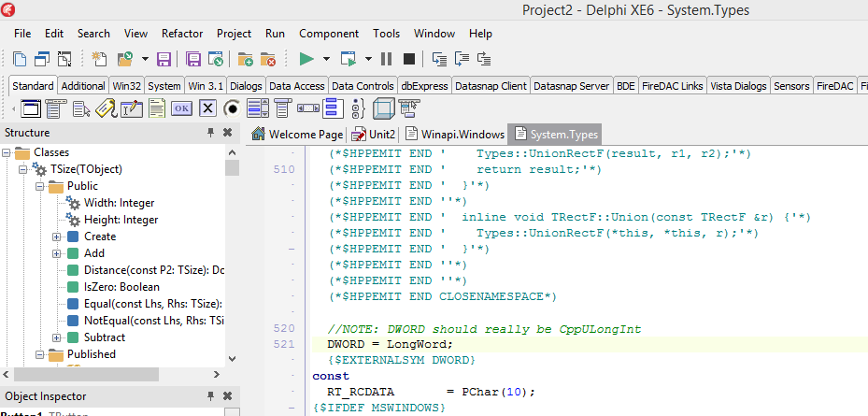Click the New Items toolbar icon

[x=98, y=59]
